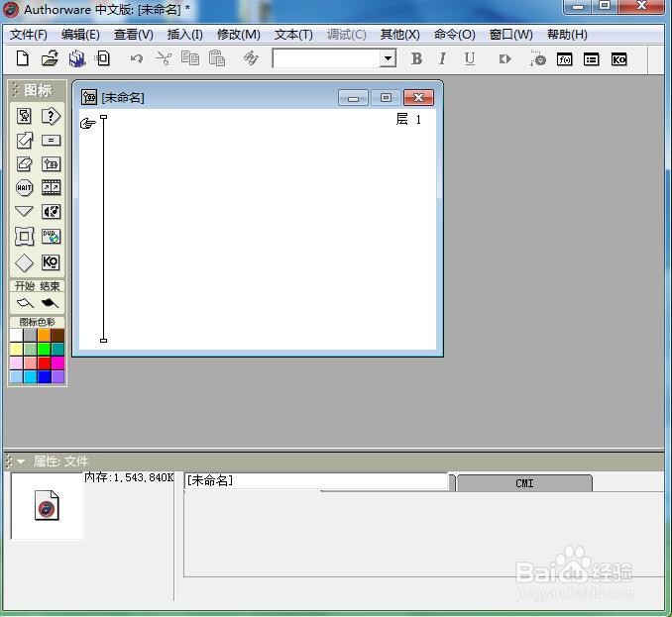Click the Authorware file icon thumbnail

point(47,505)
